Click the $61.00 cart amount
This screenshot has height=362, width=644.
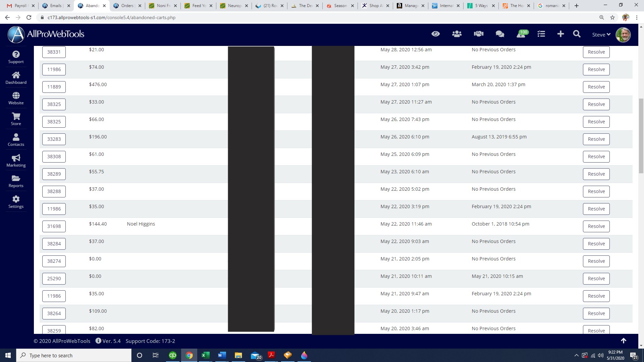click(x=97, y=154)
